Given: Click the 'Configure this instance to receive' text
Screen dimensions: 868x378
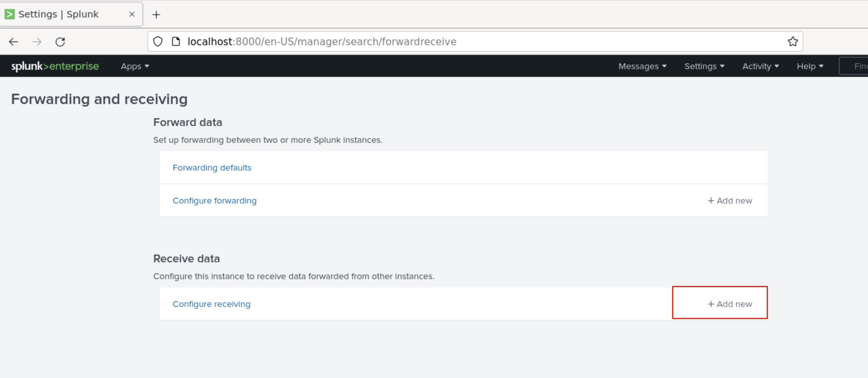Looking at the screenshot, I should (x=294, y=276).
